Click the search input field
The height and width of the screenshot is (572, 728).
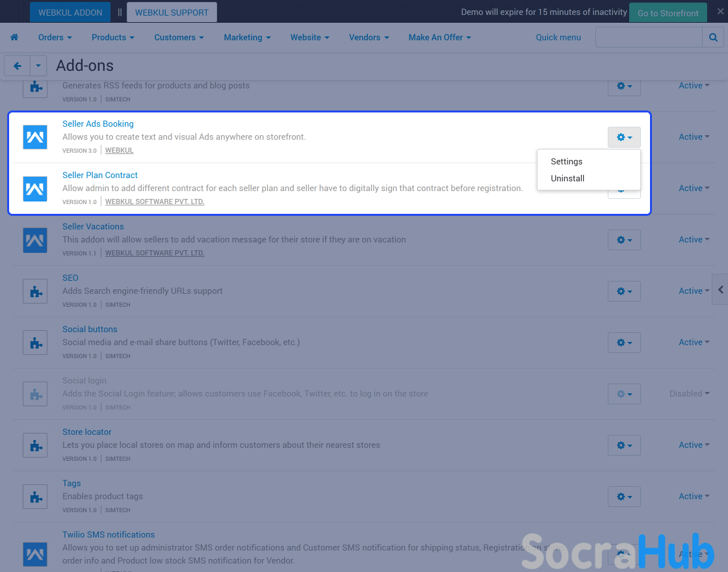pos(649,37)
